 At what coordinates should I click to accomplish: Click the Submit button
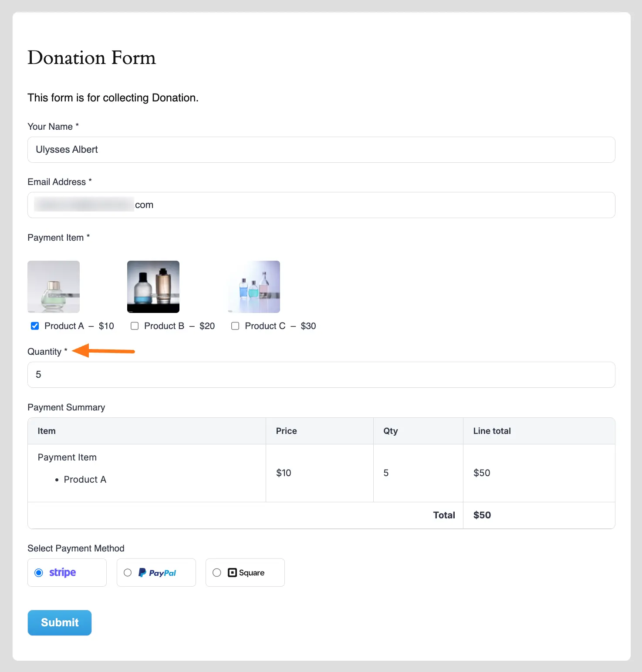click(x=59, y=622)
